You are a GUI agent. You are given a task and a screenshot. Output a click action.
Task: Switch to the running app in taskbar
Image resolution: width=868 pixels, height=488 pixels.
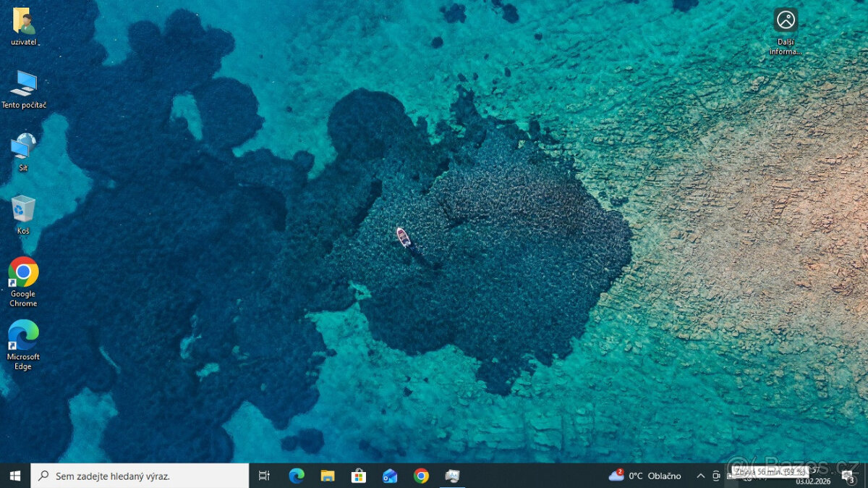[452, 476]
